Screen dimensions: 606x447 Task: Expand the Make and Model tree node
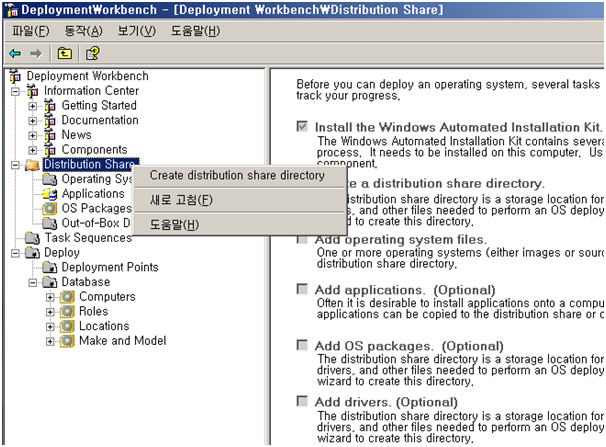(x=50, y=342)
